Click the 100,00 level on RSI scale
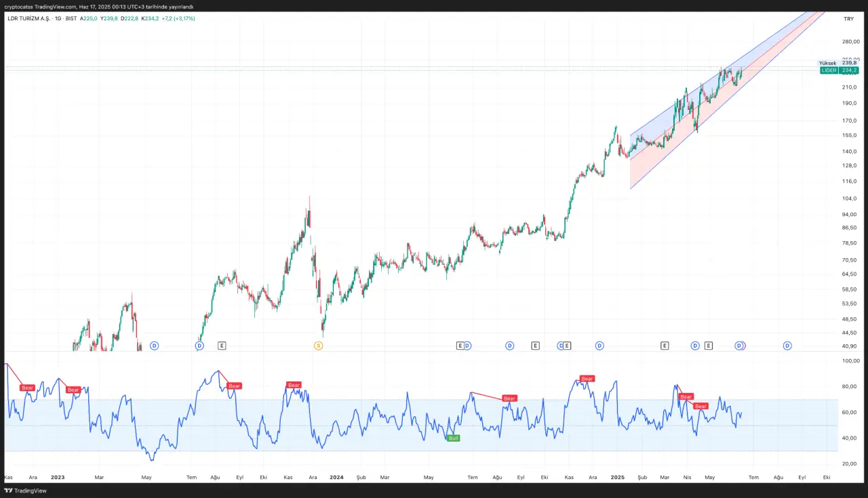This screenshot has width=868, height=498. pos(850,361)
